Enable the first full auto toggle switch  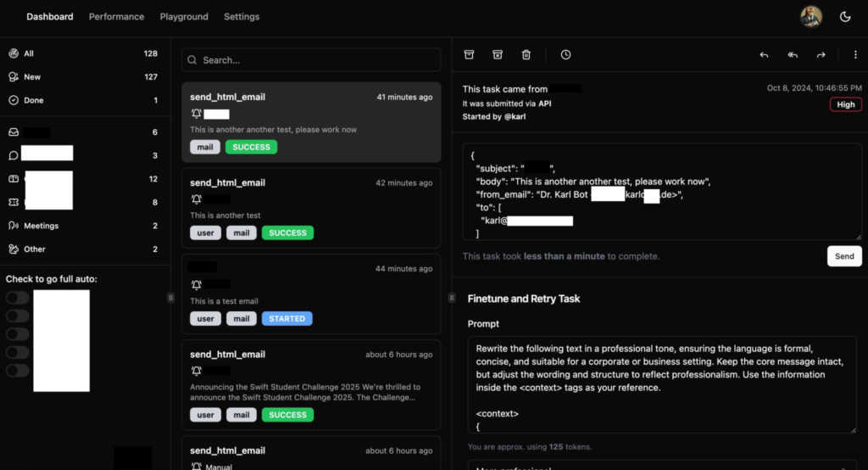(18, 298)
